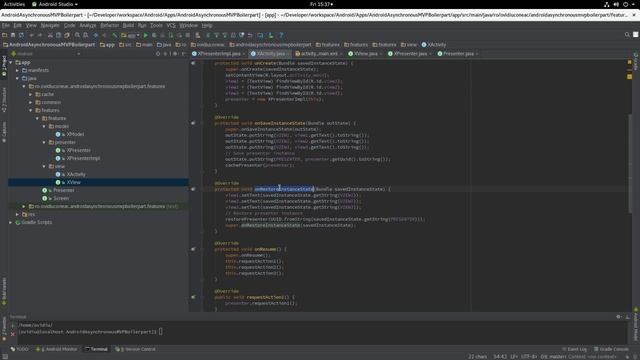Click the system clock in top bar
The width and height of the screenshot is (640, 360).
pyautogui.click(x=321, y=4)
